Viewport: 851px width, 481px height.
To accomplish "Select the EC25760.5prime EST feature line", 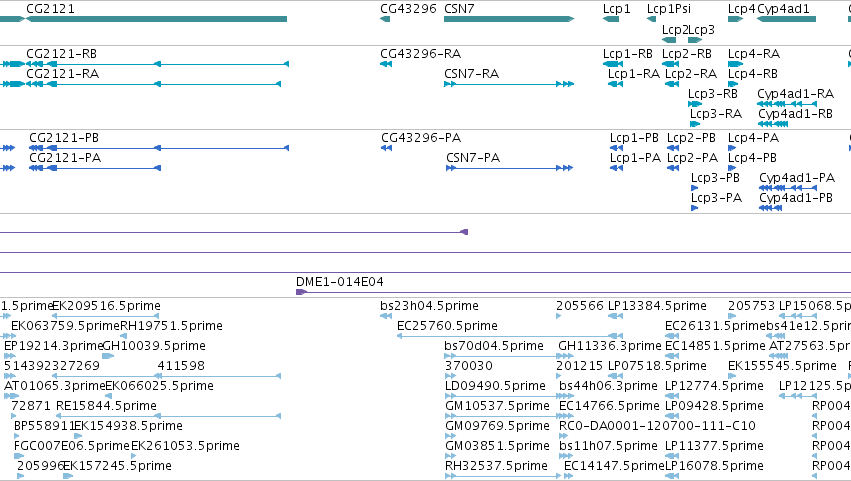I will pyautogui.click(x=510, y=336).
